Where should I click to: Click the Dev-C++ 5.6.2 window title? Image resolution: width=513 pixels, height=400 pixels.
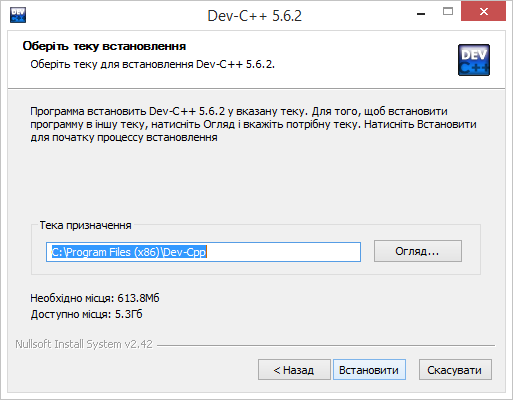point(255,16)
